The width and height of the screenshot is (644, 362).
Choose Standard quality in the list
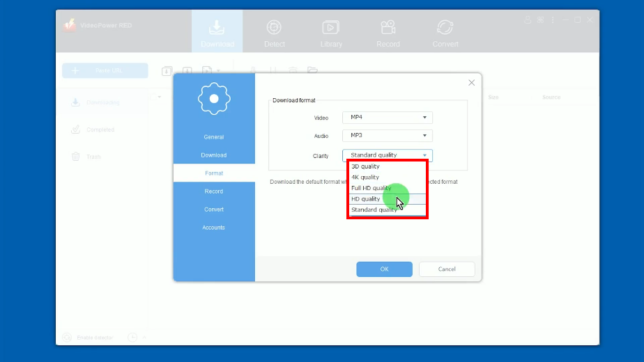point(388,210)
